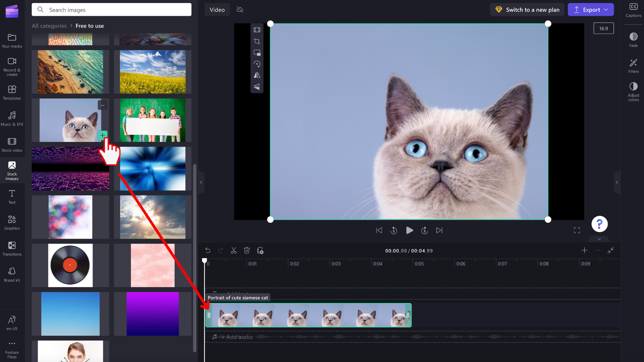Click Switch to a new plan
Viewport: 644px width, 362px height.
tap(527, 10)
